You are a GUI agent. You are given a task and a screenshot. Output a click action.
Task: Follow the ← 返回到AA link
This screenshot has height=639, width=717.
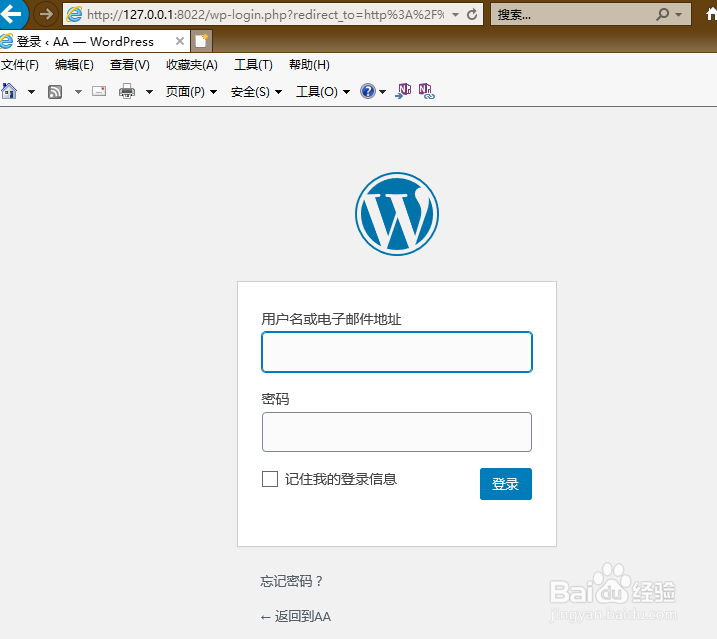click(295, 616)
